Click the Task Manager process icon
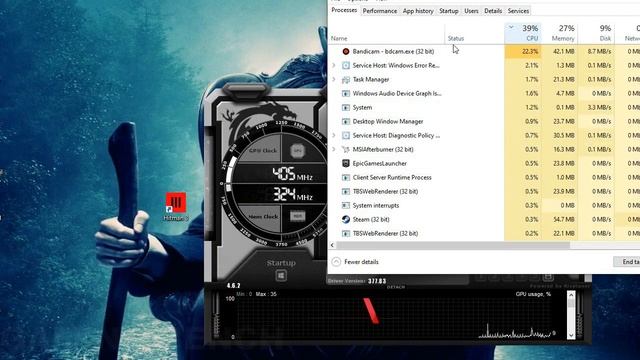 pyautogui.click(x=346, y=80)
